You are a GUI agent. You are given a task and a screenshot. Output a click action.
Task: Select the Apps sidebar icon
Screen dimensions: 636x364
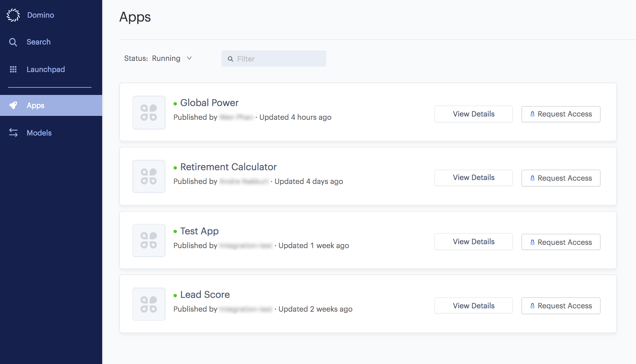(13, 105)
